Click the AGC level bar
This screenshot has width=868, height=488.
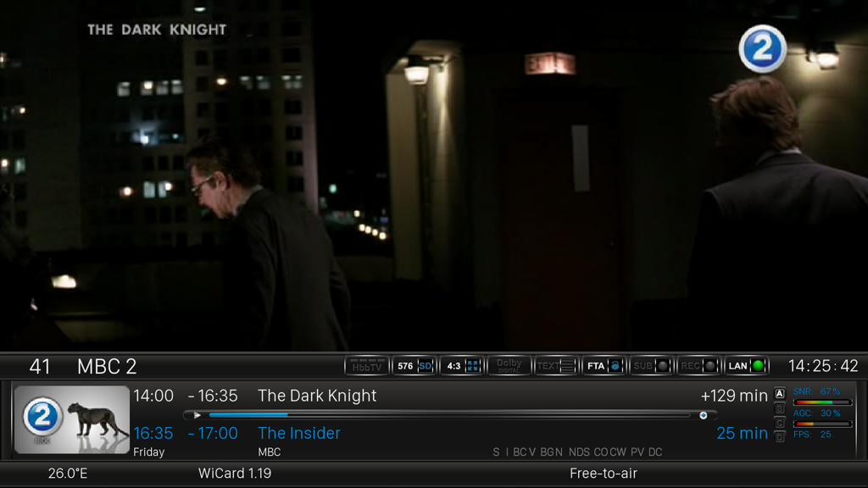(822, 424)
